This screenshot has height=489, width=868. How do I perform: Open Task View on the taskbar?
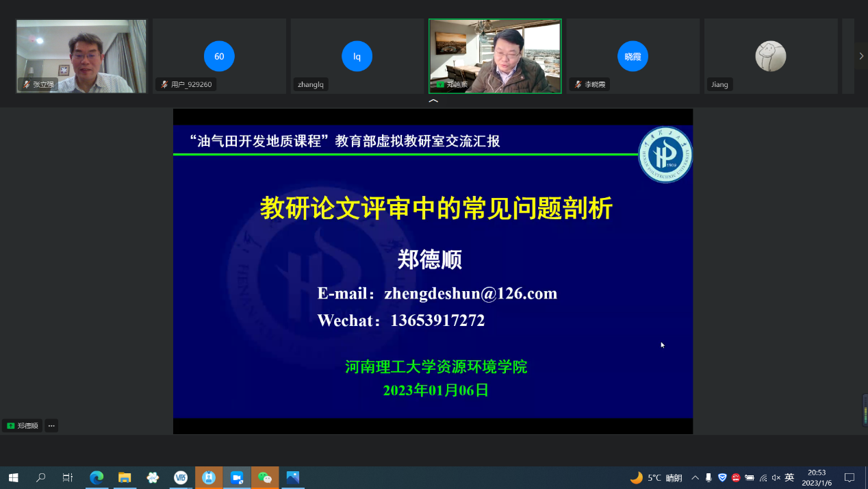tap(68, 477)
